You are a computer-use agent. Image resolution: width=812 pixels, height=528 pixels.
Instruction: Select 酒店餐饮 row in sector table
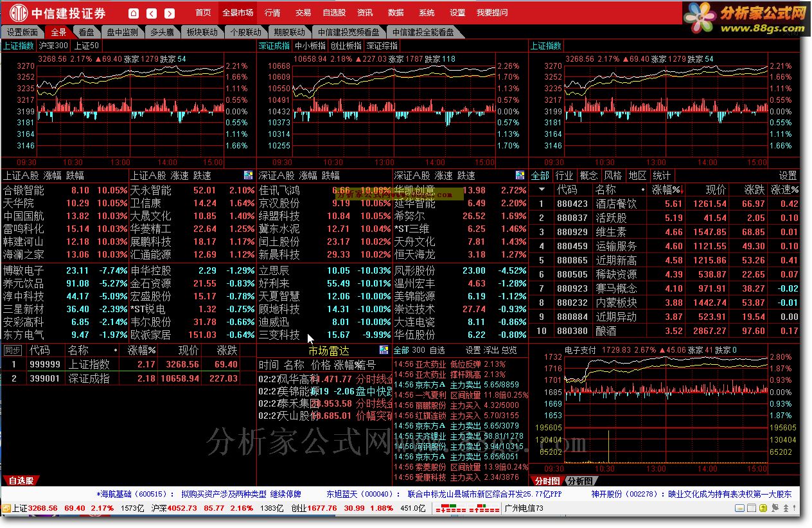point(664,204)
